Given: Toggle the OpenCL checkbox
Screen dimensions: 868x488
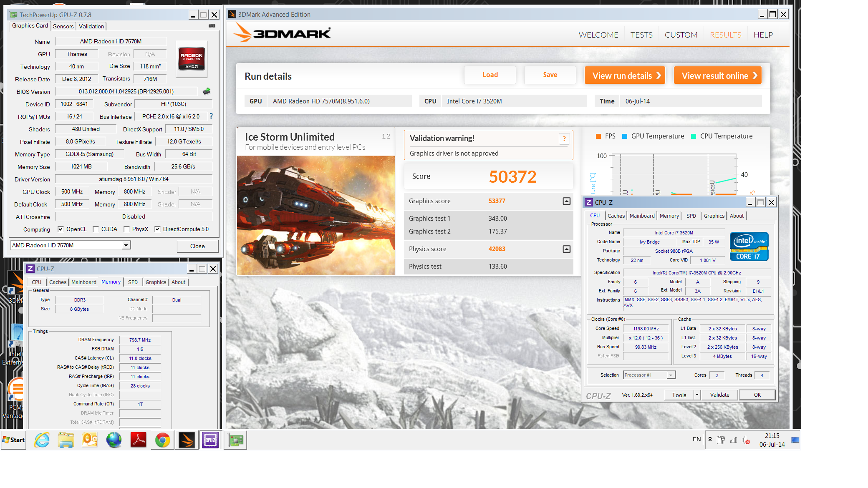Looking at the screenshot, I should coord(61,229).
